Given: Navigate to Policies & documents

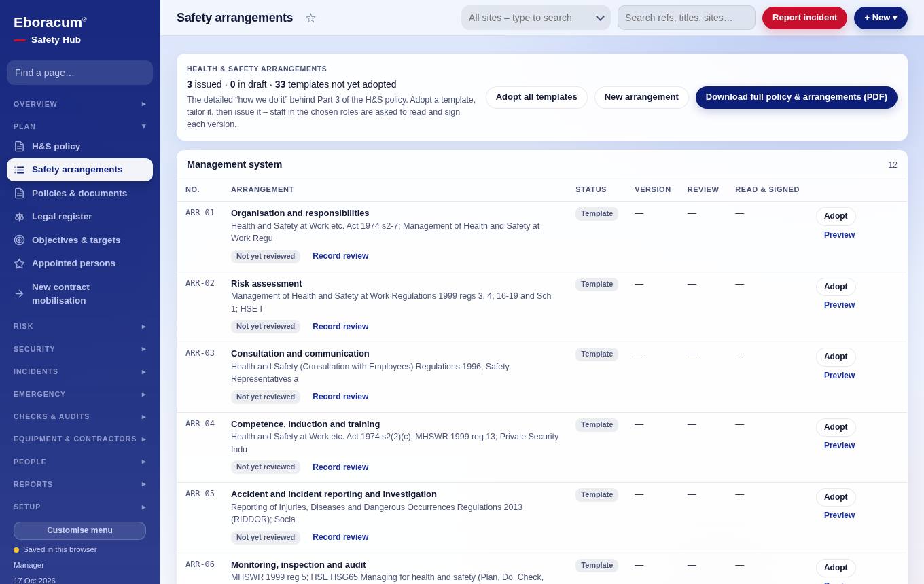Looking at the screenshot, I should [x=80, y=194].
